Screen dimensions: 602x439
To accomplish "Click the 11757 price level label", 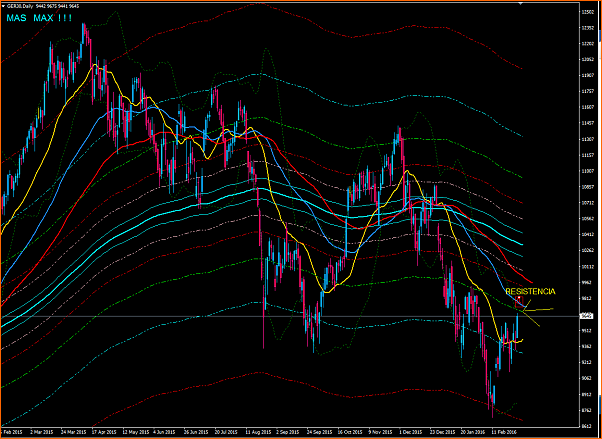I will point(586,91).
